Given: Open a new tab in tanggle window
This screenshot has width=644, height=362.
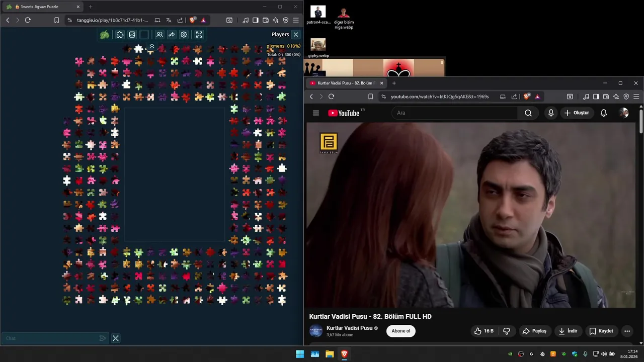Looking at the screenshot, I should [x=91, y=7].
